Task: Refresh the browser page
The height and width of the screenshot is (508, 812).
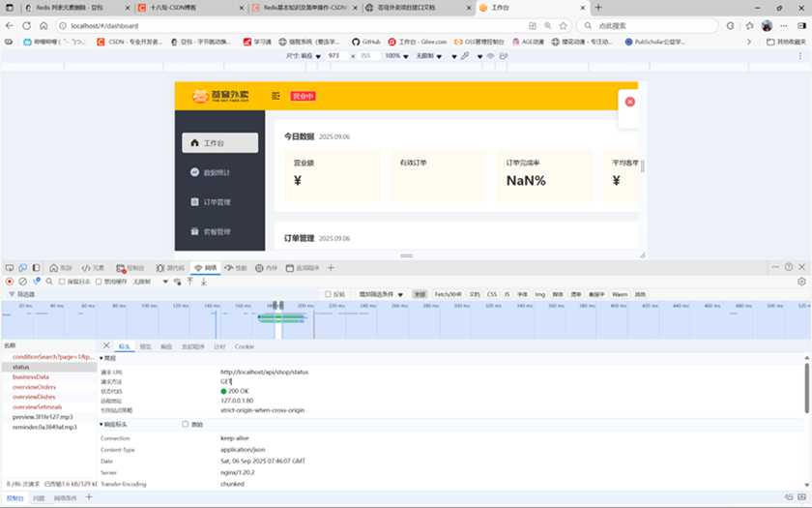Action: [26, 25]
